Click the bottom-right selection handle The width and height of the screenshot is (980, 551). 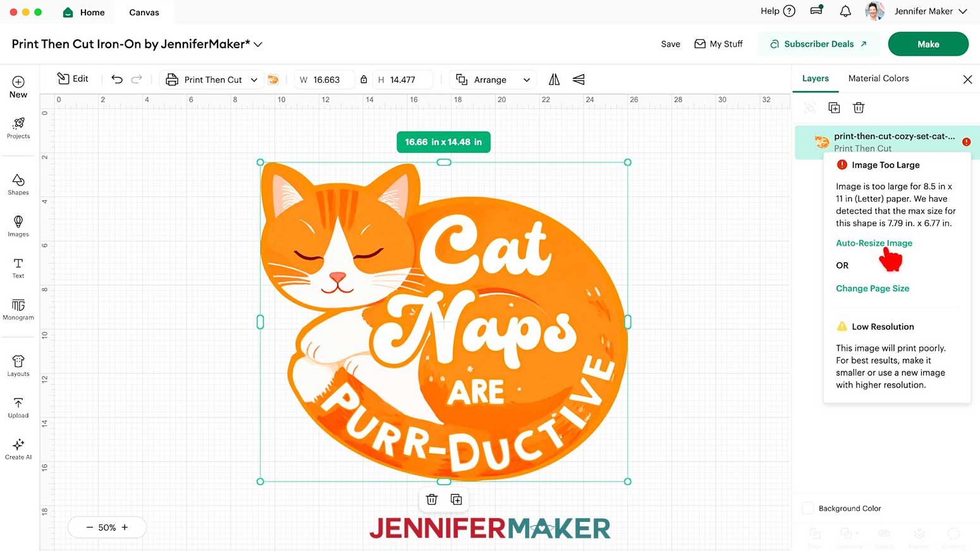pyautogui.click(x=627, y=481)
